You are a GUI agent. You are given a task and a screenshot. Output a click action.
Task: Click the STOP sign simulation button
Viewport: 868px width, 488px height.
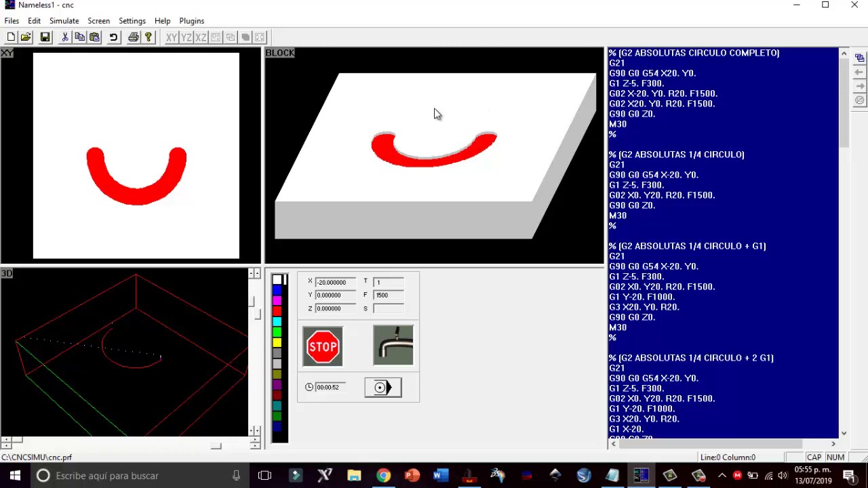coord(323,346)
